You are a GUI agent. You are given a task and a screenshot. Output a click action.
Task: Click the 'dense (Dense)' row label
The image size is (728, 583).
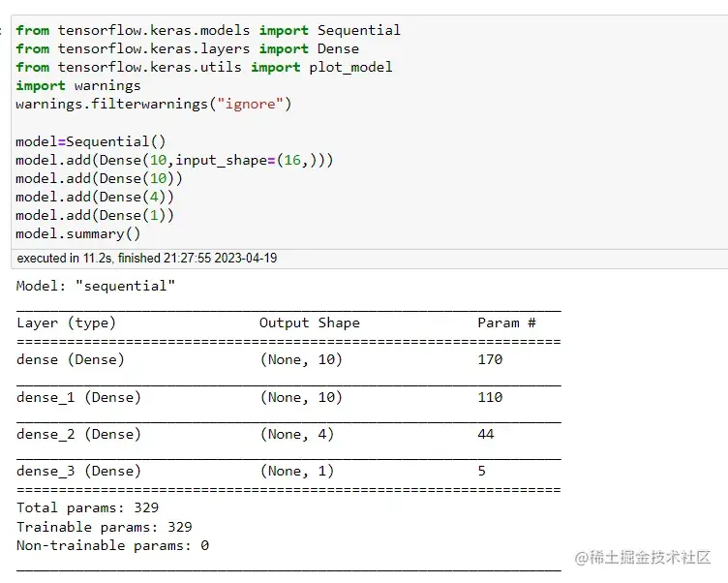point(70,359)
